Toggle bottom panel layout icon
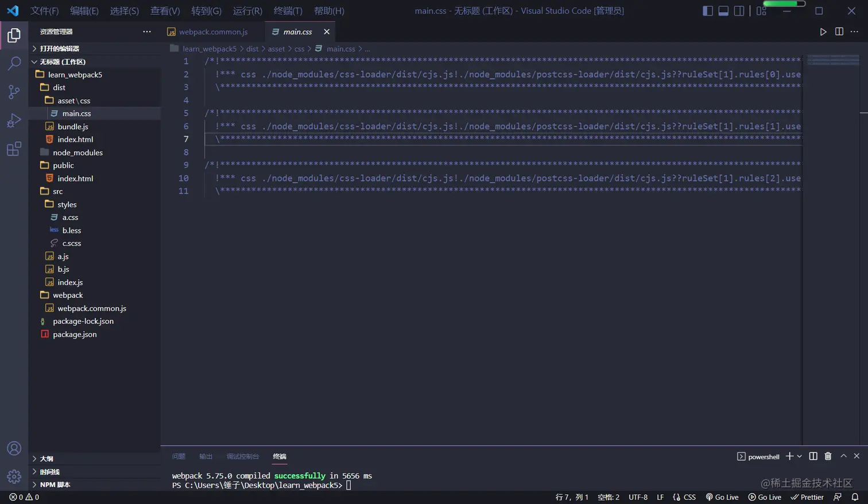Image resolution: width=868 pixels, height=504 pixels. [x=723, y=11]
